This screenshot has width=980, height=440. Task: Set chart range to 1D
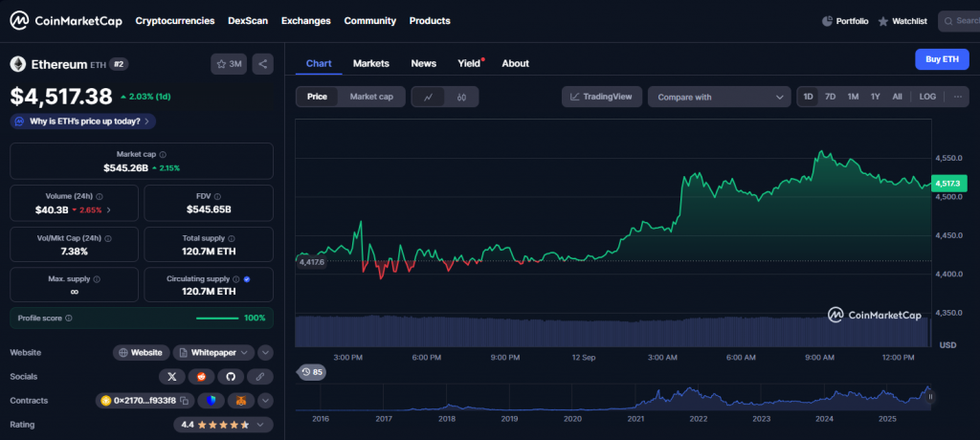click(x=808, y=97)
